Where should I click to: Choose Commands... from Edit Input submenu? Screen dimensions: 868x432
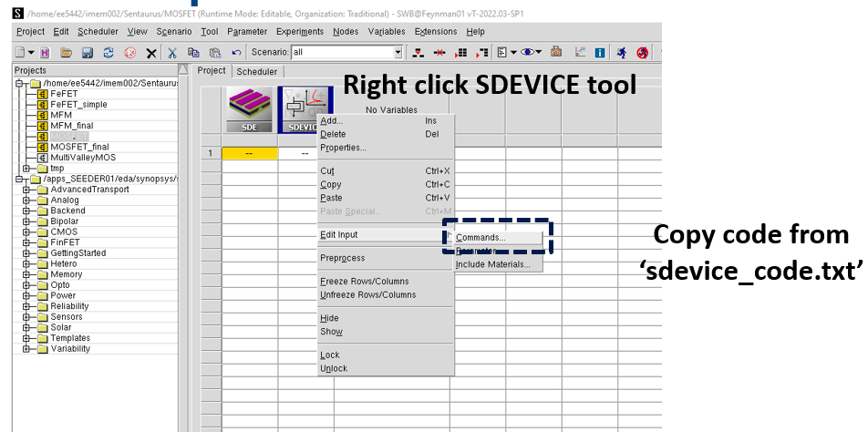[480, 237]
